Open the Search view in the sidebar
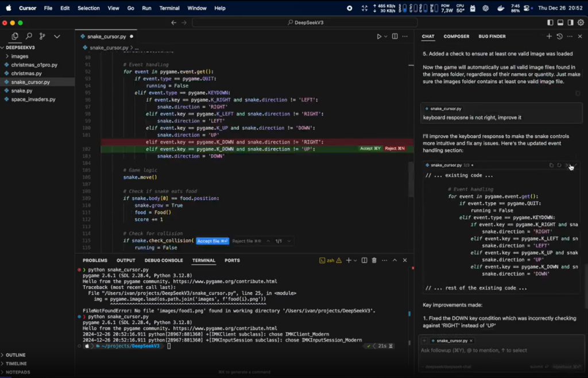This screenshot has height=378, width=588. tap(29, 36)
